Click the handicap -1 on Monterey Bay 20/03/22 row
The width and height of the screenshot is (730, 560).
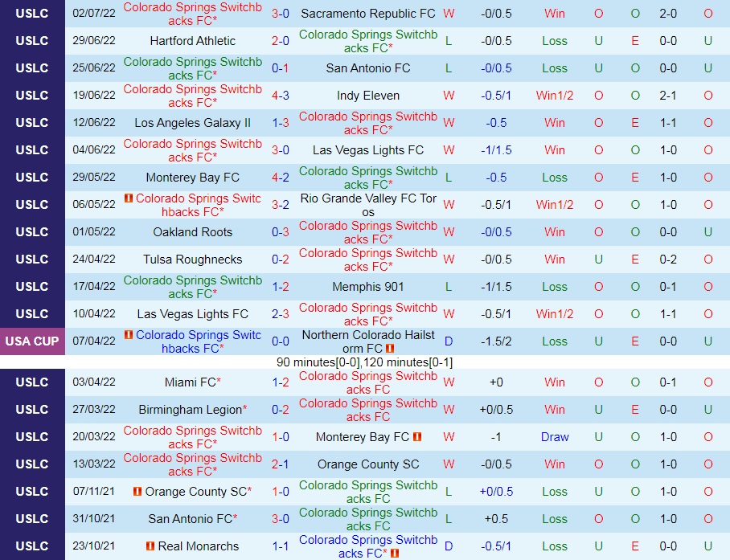(x=496, y=437)
